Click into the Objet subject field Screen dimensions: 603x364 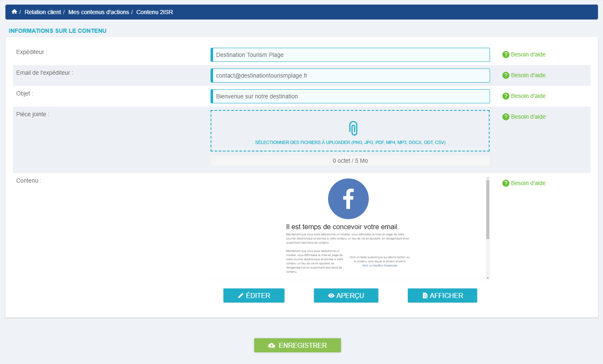point(351,96)
